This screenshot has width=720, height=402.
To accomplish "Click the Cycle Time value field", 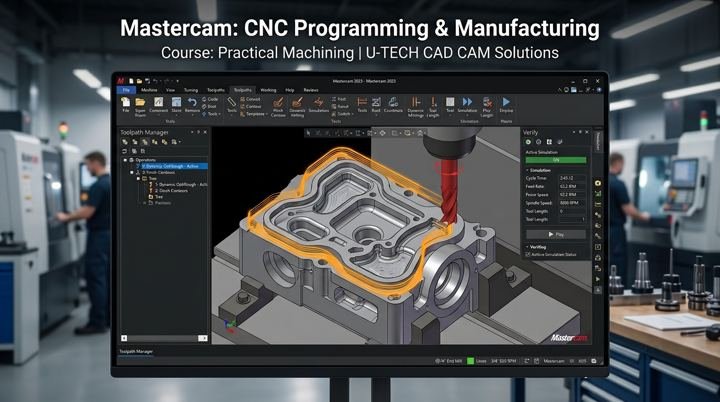I will click(572, 178).
